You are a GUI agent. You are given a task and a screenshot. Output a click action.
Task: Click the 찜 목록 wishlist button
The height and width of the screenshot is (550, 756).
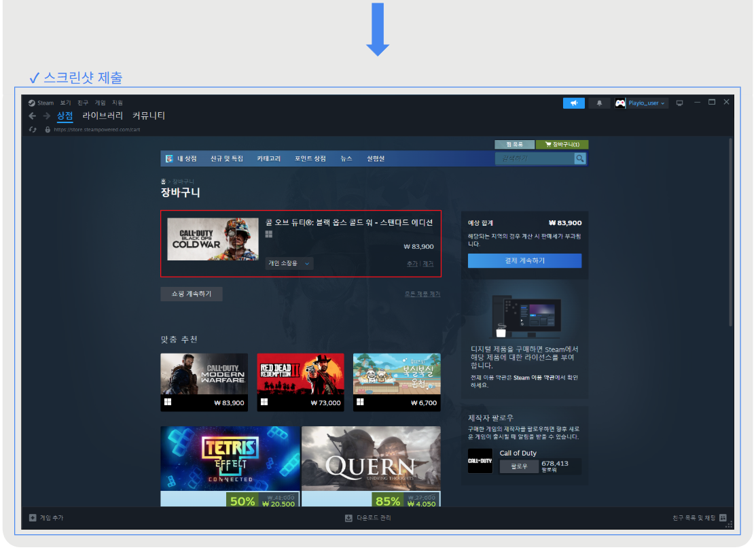[x=514, y=144]
